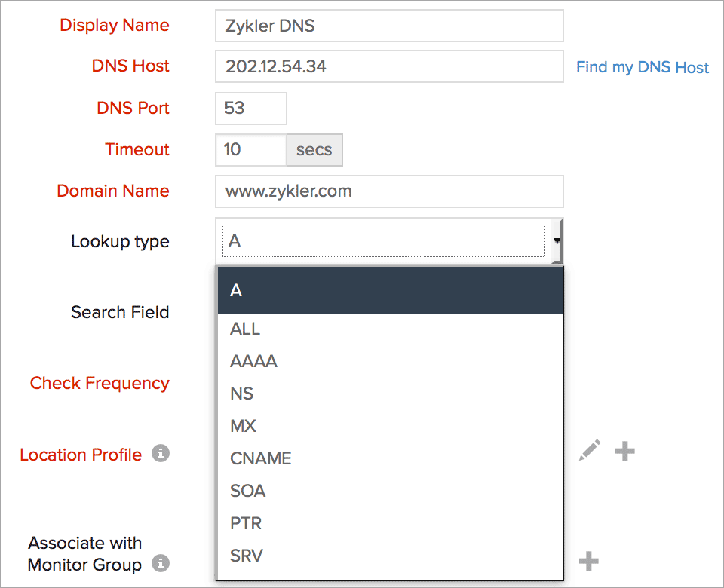Viewport: 724px width, 588px height.
Task: Edit the Location Profile with the pencil icon
Action: [x=591, y=450]
